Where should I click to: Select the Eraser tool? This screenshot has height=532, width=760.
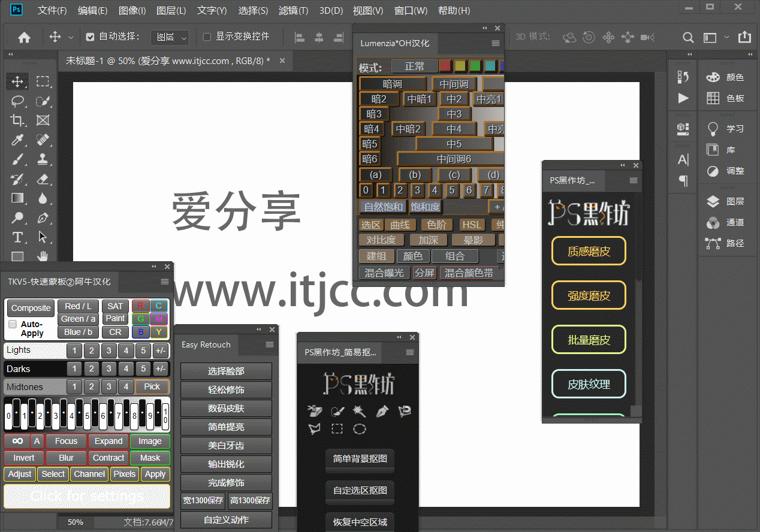[x=43, y=179]
